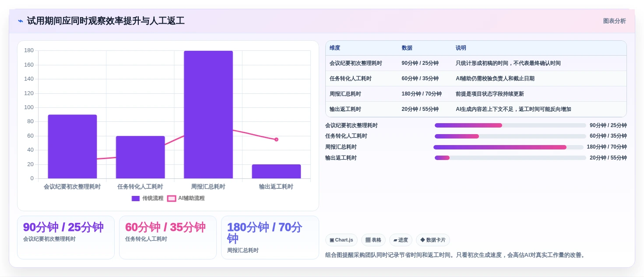
Task: Click the 会议纪要初次整理耗时 bar in chart
Action: (x=72, y=146)
